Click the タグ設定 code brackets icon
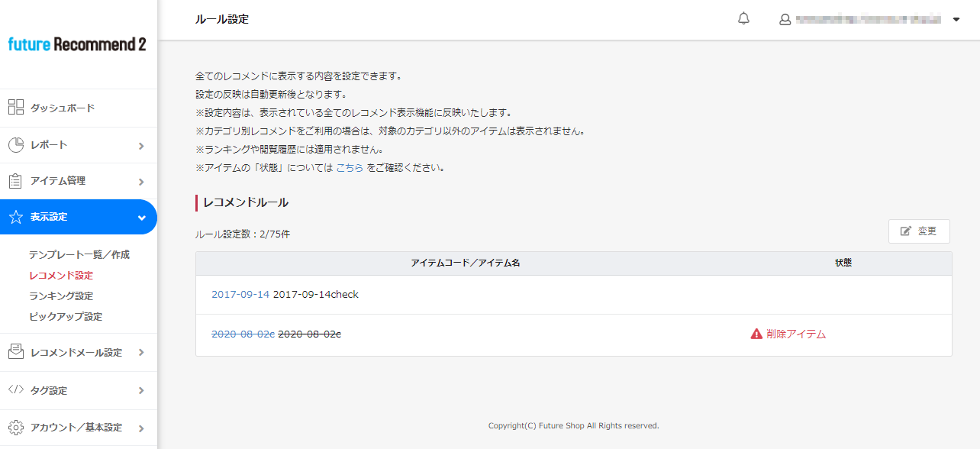The width and height of the screenshot is (980, 449). [x=16, y=390]
